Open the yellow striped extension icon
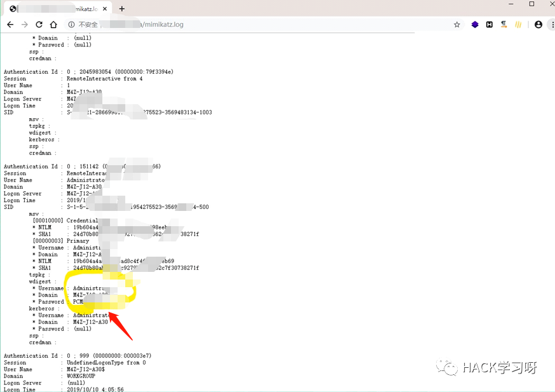 [518, 24]
